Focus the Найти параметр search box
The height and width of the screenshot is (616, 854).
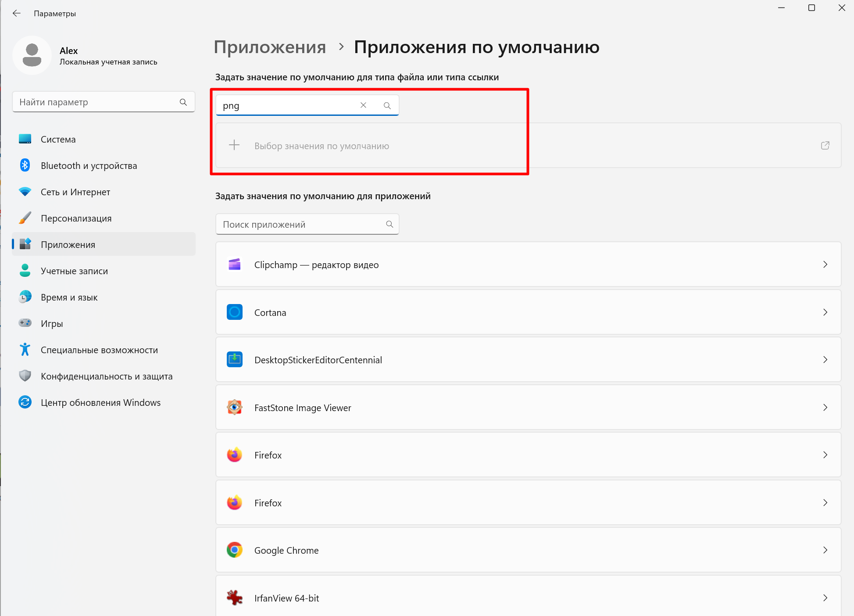point(96,102)
